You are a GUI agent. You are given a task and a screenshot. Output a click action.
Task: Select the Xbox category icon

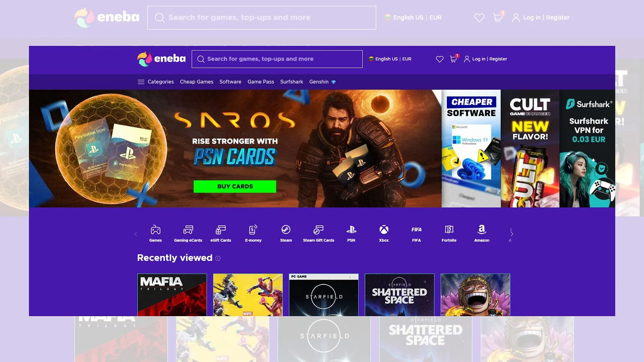[384, 230]
